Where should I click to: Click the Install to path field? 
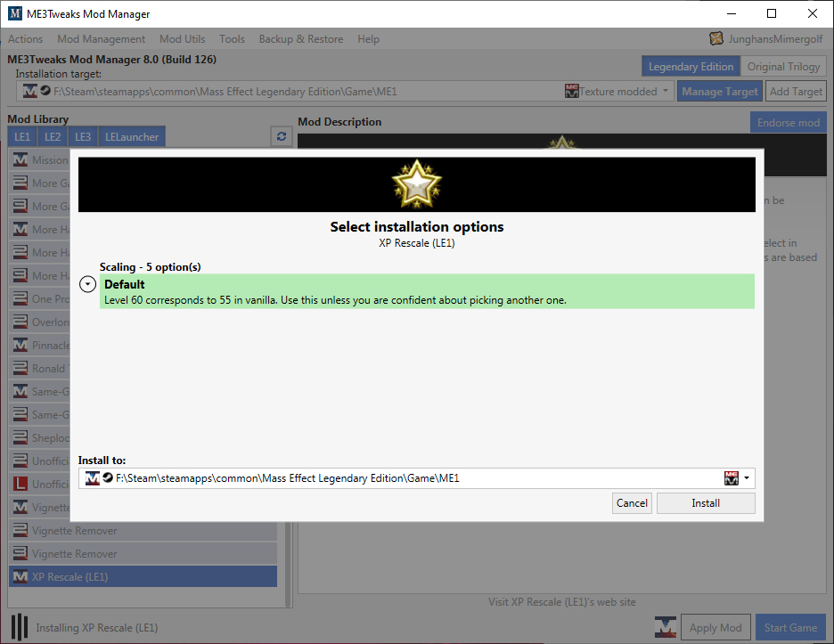(x=416, y=478)
